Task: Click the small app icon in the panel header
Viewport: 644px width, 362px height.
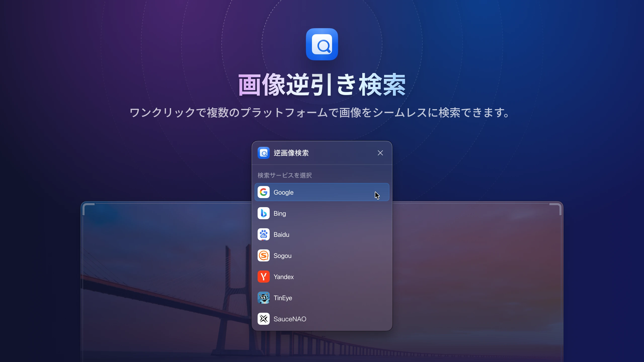Action: tap(263, 153)
